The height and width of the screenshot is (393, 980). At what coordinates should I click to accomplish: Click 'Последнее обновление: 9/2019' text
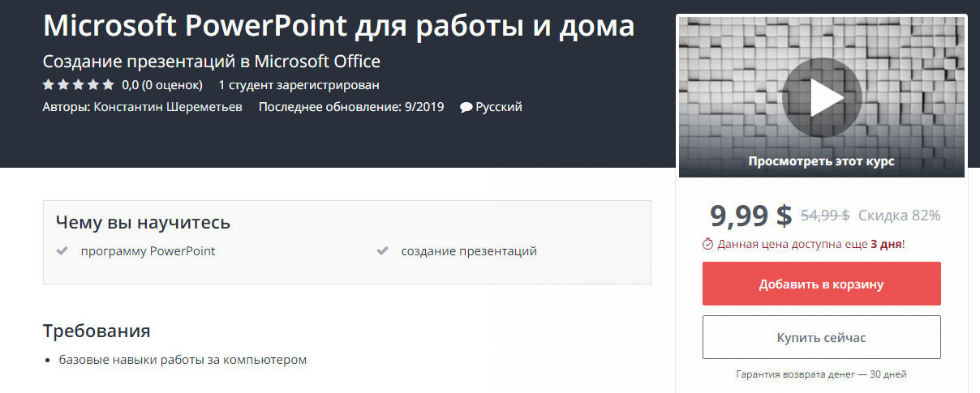[351, 107]
